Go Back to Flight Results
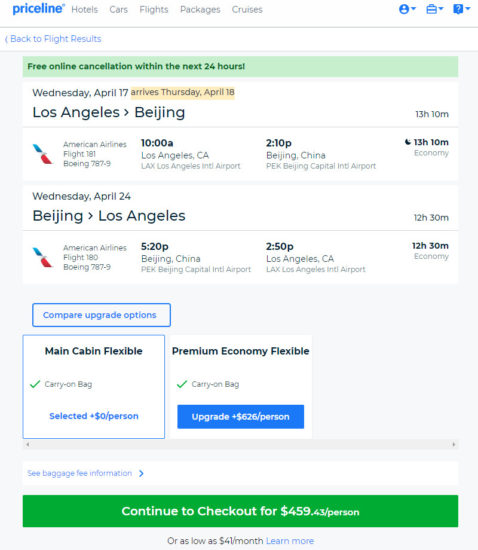 click(53, 39)
